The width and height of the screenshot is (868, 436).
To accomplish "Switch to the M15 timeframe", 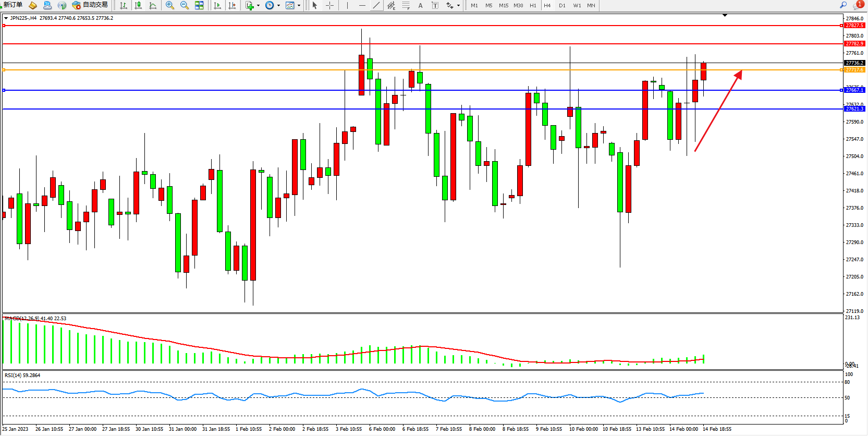I will click(x=503, y=5).
